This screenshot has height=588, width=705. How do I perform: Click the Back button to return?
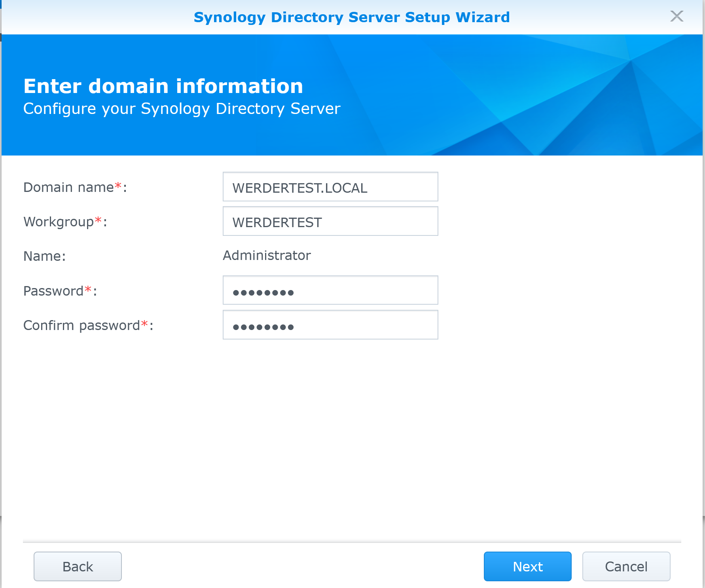pyautogui.click(x=77, y=566)
